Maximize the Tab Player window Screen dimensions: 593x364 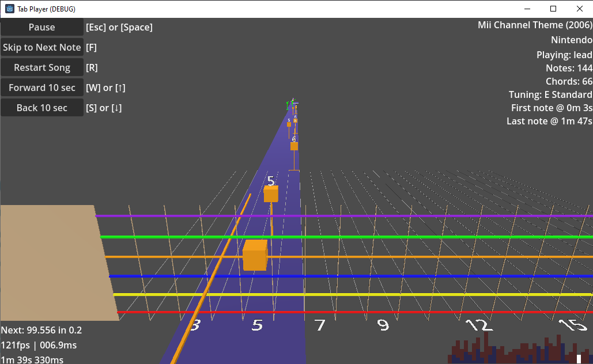[553, 9]
